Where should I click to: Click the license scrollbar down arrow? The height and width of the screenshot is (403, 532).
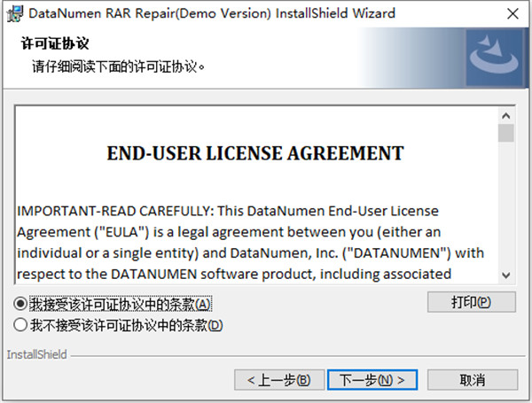pos(505,275)
